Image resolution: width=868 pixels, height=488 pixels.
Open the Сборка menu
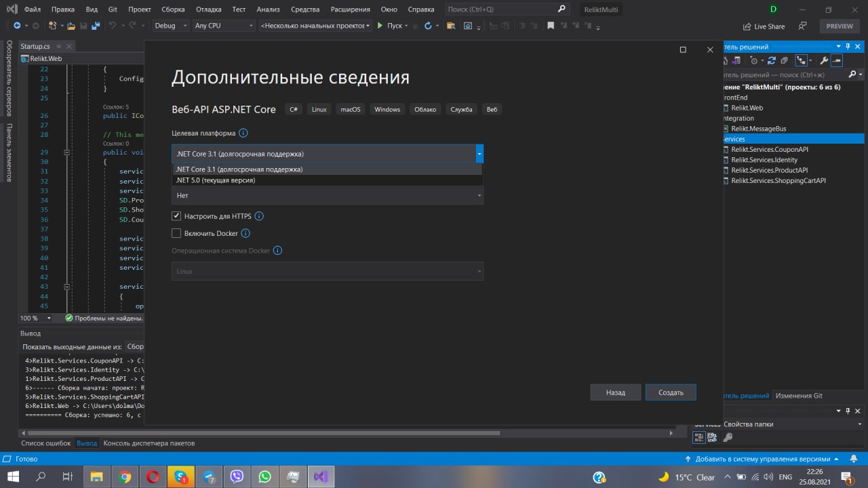[174, 9]
